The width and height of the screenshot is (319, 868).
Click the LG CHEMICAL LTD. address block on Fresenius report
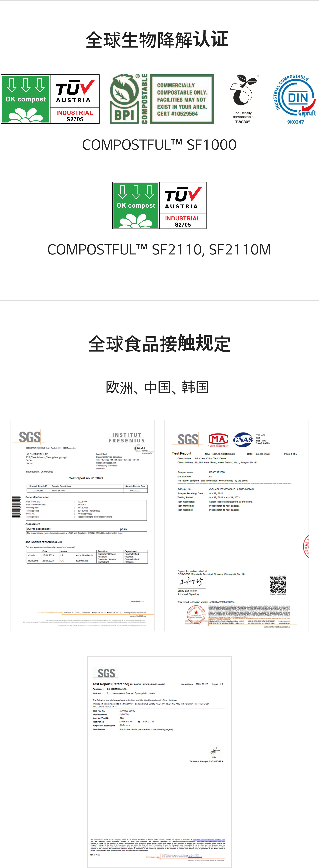(46, 459)
